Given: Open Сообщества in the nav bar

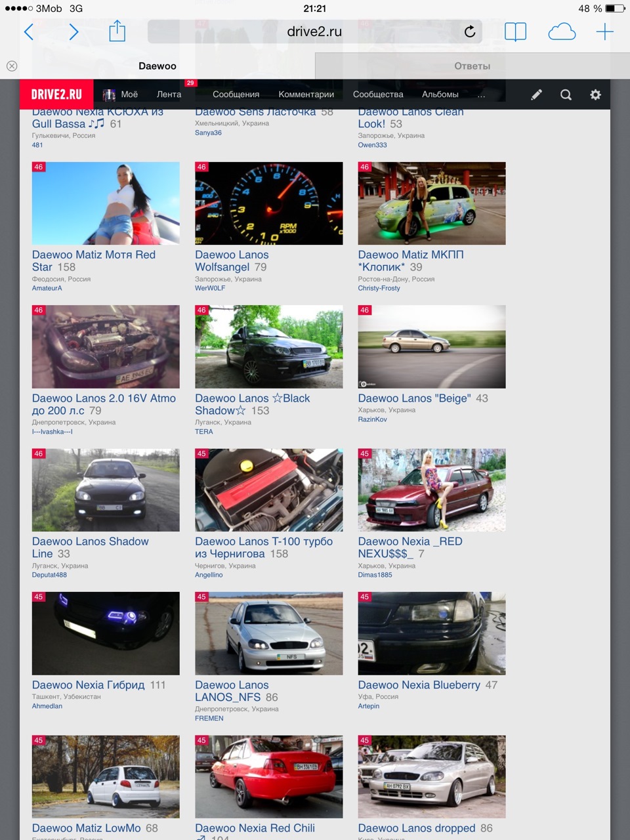Looking at the screenshot, I should [378, 94].
